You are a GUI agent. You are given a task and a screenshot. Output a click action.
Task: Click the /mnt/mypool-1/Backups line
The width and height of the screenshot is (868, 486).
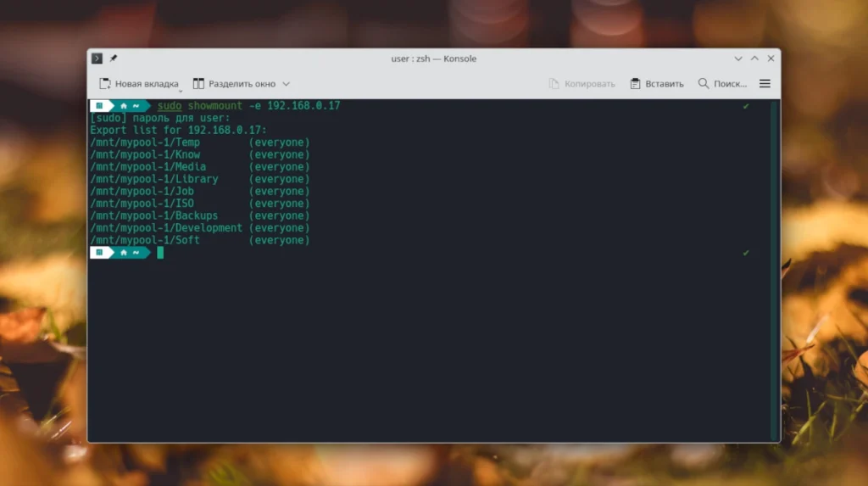[x=200, y=215]
